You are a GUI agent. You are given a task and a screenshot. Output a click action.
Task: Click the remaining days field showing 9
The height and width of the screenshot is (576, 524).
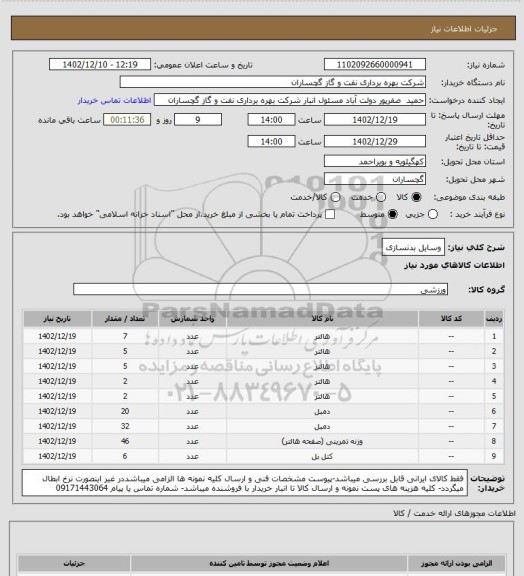(x=198, y=120)
